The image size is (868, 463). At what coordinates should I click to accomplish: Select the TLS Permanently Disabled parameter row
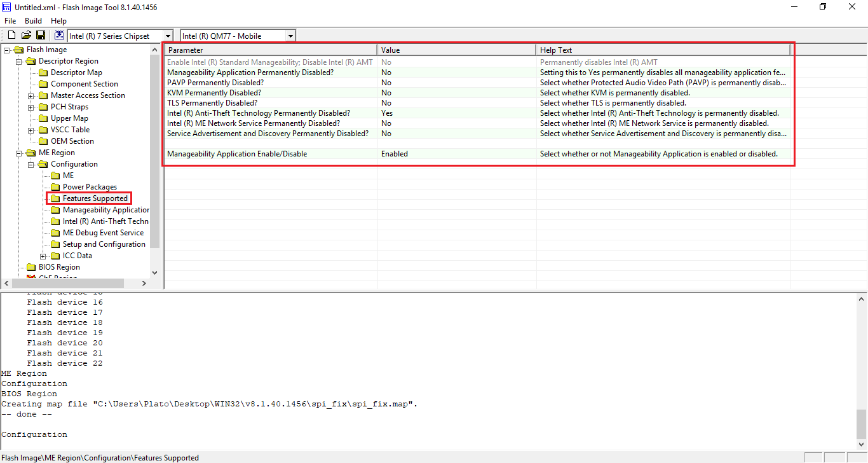pos(478,103)
